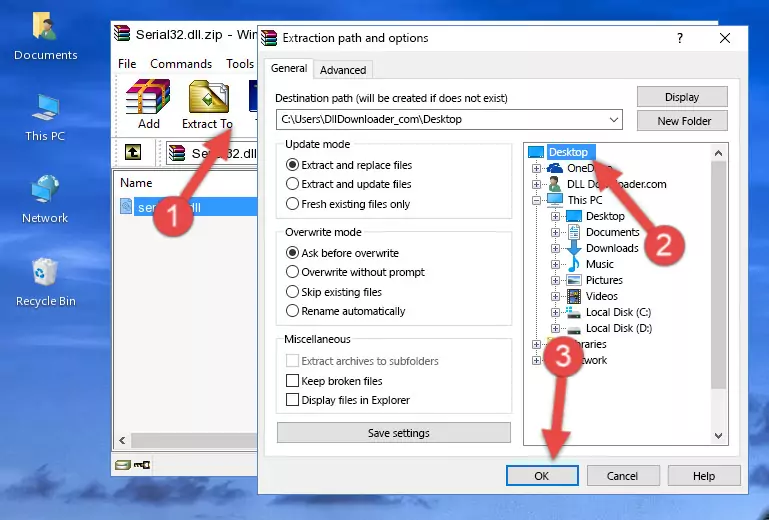Viewport: 769px width, 520px height.
Task: Click the dialog help question mark
Action: click(x=680, y=38)
